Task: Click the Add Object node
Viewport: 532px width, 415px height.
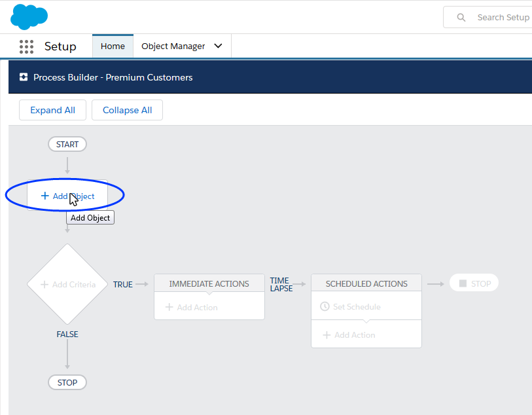Action: 67,196
